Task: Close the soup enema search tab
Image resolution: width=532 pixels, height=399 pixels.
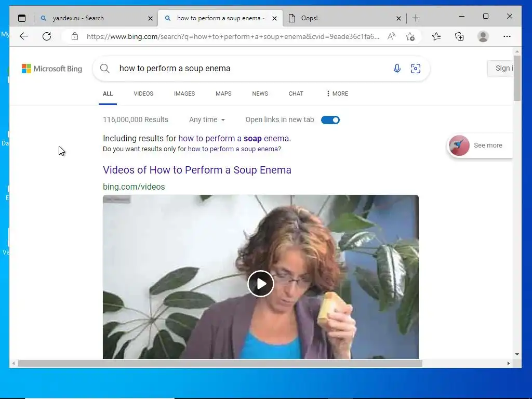Action: (x=274, y=18)
